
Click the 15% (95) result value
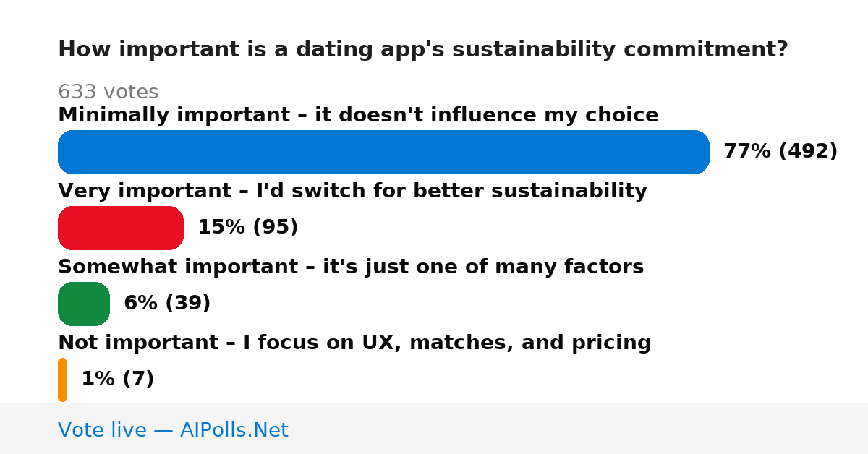(x=247, y=228)
